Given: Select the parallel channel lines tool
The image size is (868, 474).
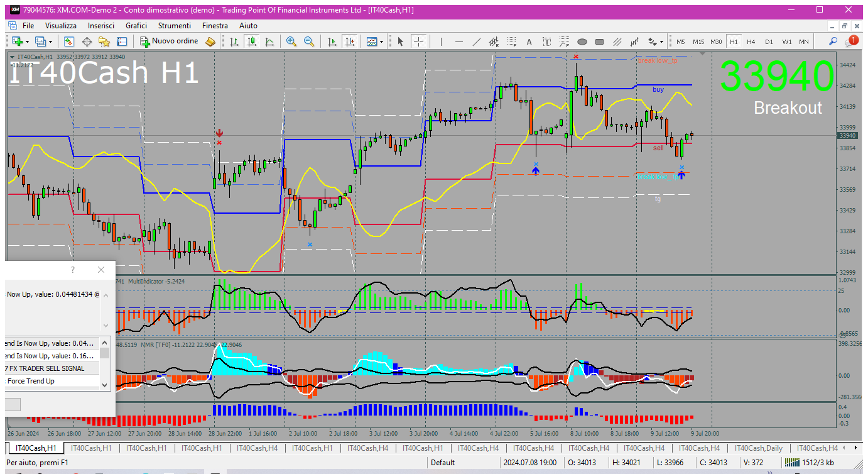Looking at the screenshot, I should pyautogui.click(x=617, y=41).
